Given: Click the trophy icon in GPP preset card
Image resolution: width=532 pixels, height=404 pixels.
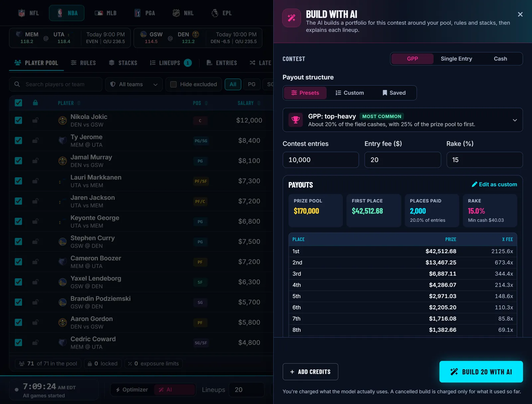Looking at the screenshot, I should click(x=296, y=120).
